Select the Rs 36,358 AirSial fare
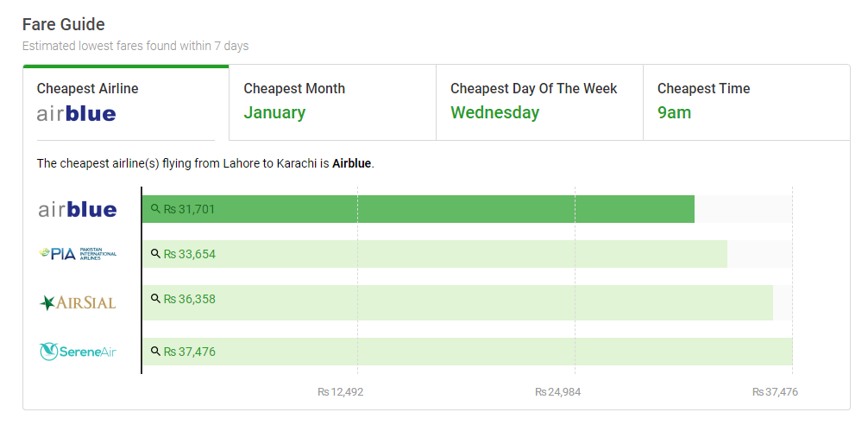The height and width of the screenshot is (425, 868). point(189,299)
